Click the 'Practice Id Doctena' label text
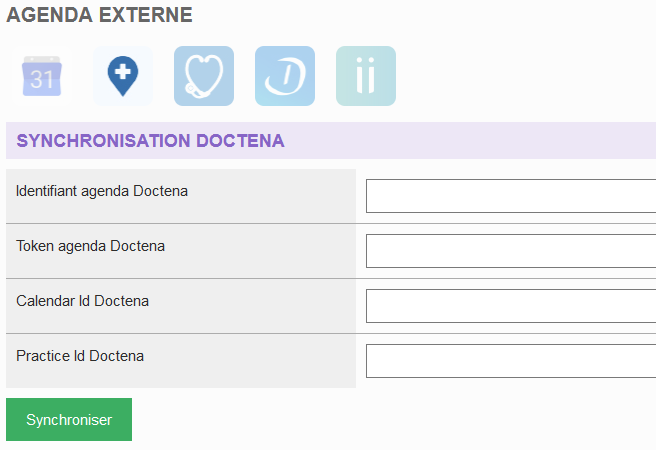This screenshot has width=656, height=450. [80, 356]
